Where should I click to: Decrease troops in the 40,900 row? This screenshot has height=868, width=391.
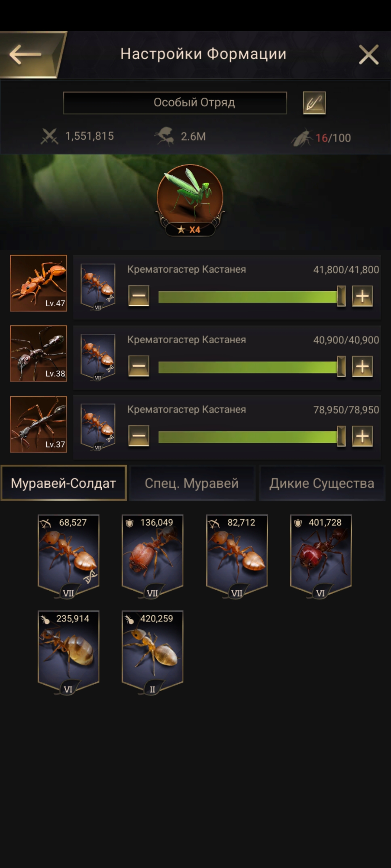(x=139, y=366)
